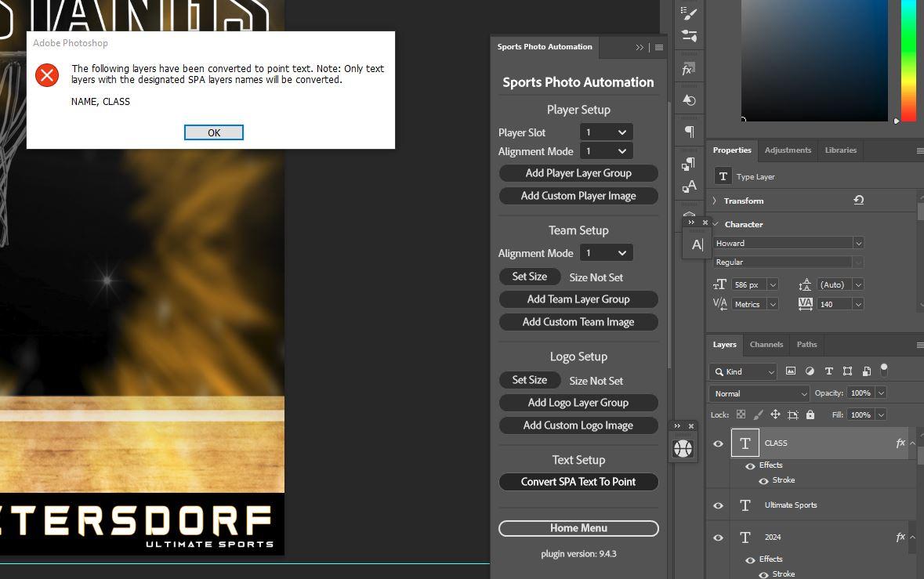The image size is (924, 579).
Task: Click the Sports Photo Automation basketball icon
Action: click(683, 449)
